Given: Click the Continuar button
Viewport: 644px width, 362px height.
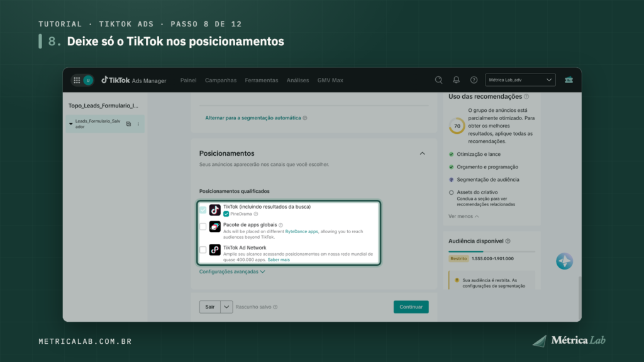Looking at the screenshot, I should pos(411,307).
